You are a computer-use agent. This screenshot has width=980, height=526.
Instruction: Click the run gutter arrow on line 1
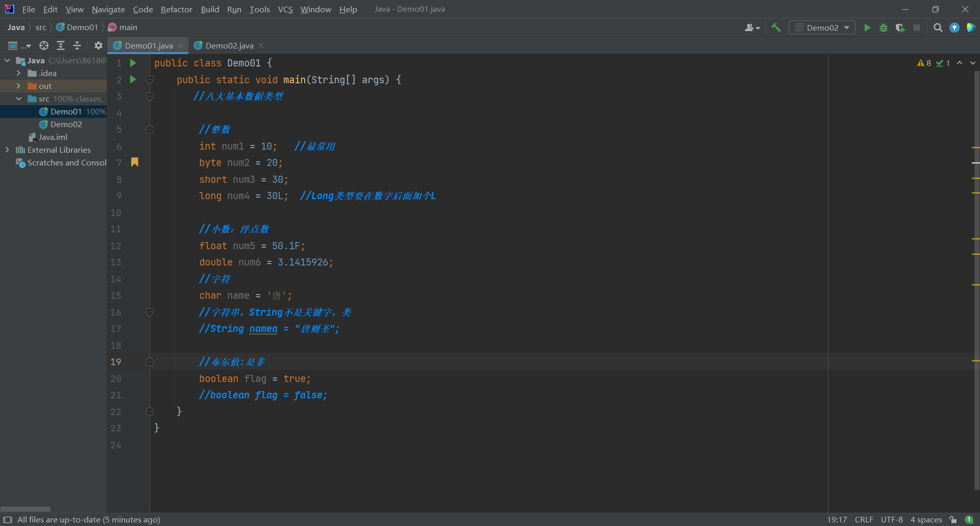[133, 63]
